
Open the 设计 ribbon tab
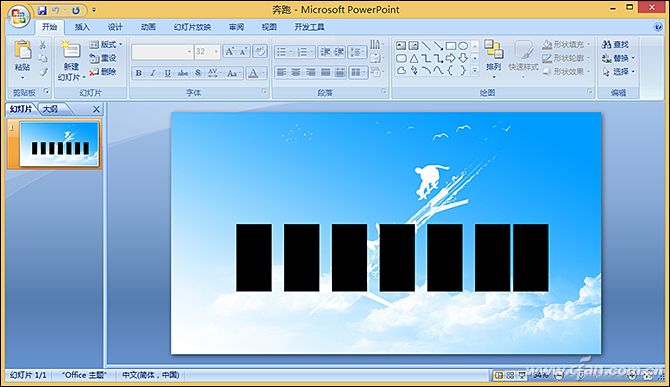tap(115, 27)
